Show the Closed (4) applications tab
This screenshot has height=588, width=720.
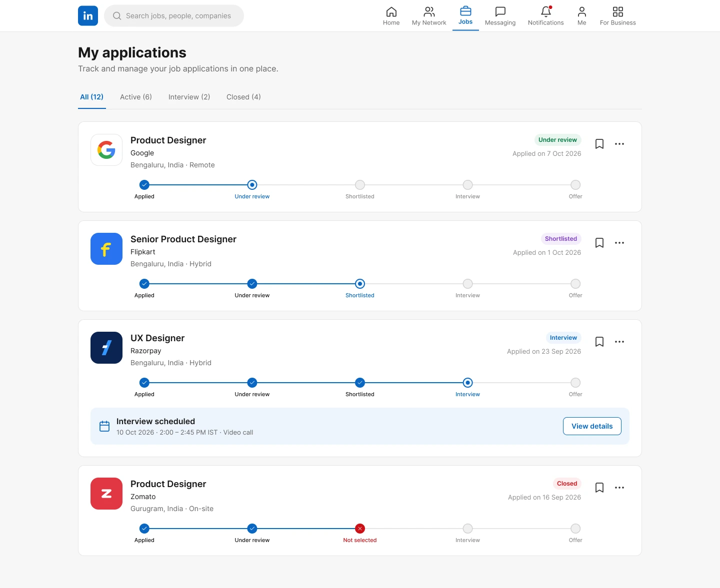243,97
